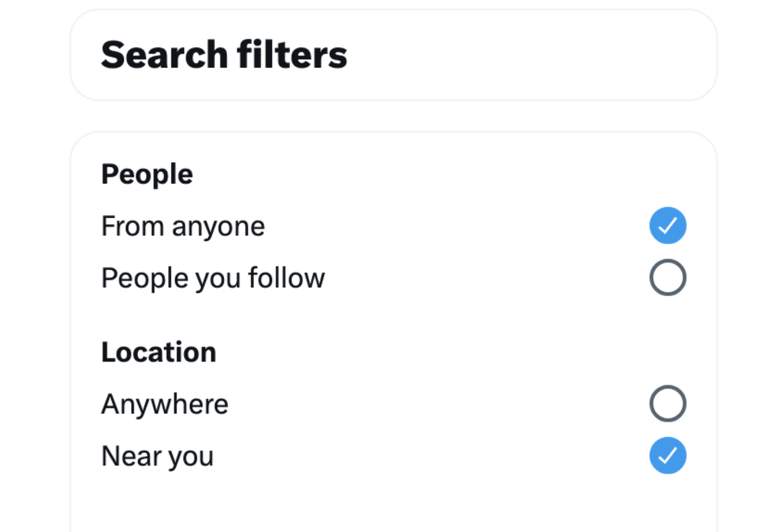768x532 pixels.
Task: Click the "From anyone" text label
Action: coord(183,227)
